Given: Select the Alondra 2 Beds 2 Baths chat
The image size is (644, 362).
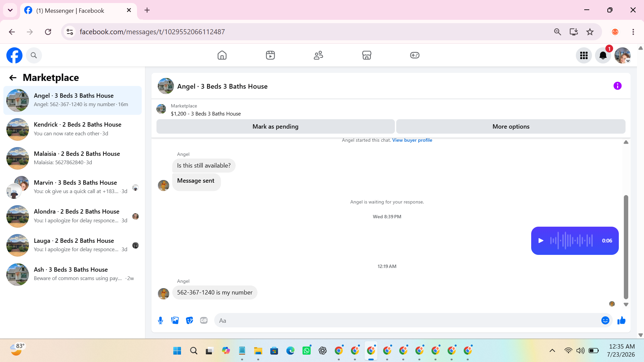Looking at the screenshot, I should (x=73, y=216).
